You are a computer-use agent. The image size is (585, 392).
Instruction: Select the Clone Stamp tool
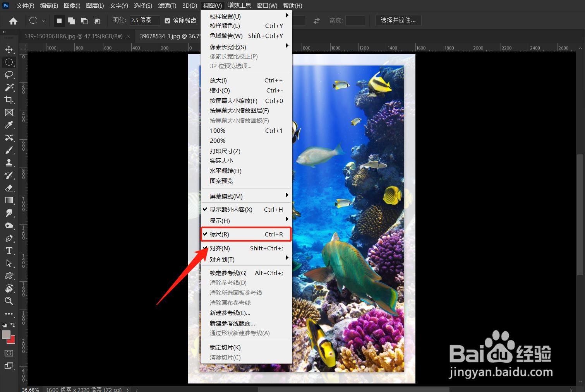click(9, 163)
